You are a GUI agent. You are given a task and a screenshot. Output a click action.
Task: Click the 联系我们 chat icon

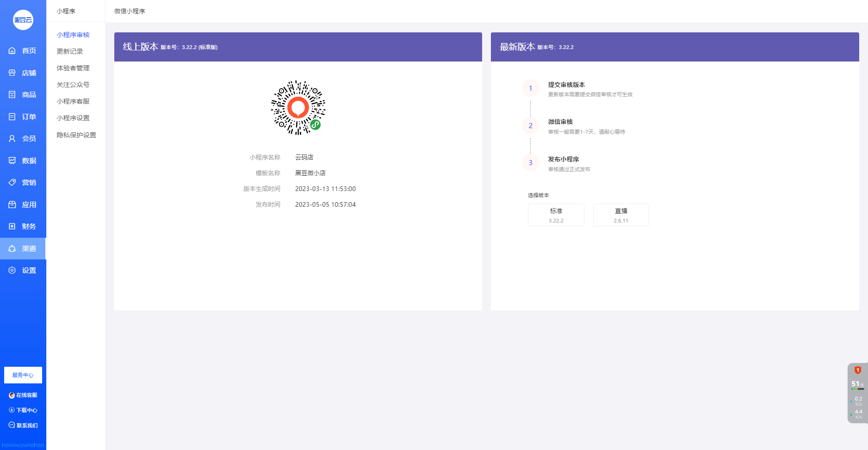(x=12, y=425)
